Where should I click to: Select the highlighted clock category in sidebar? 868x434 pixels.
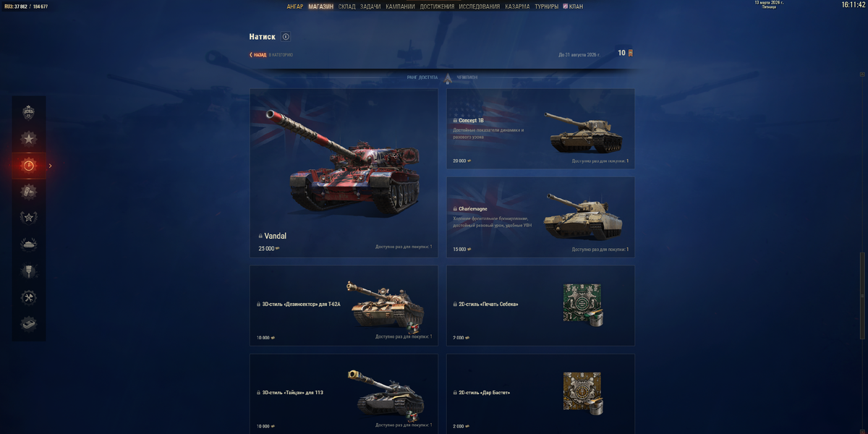(x=28, y=166)
